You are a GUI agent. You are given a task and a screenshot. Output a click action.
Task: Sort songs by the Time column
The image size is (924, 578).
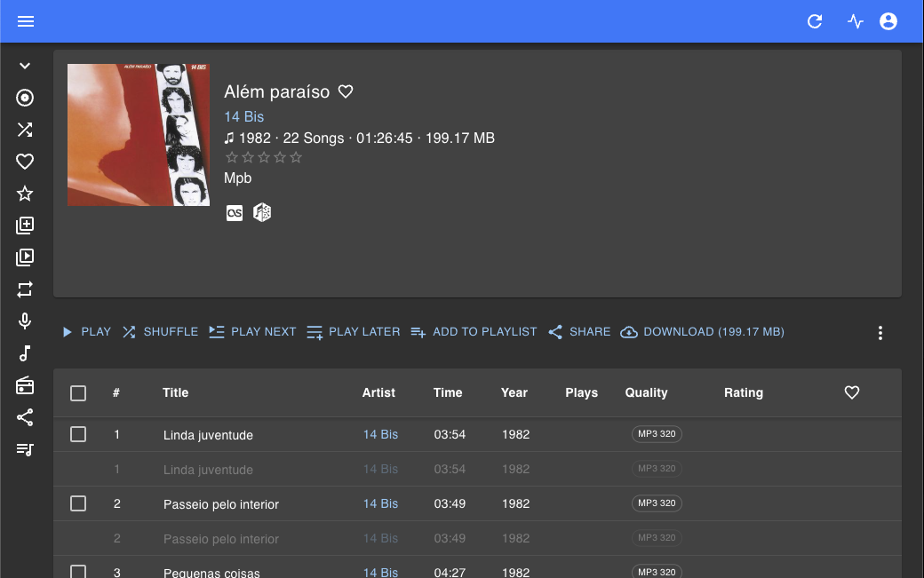448,392
